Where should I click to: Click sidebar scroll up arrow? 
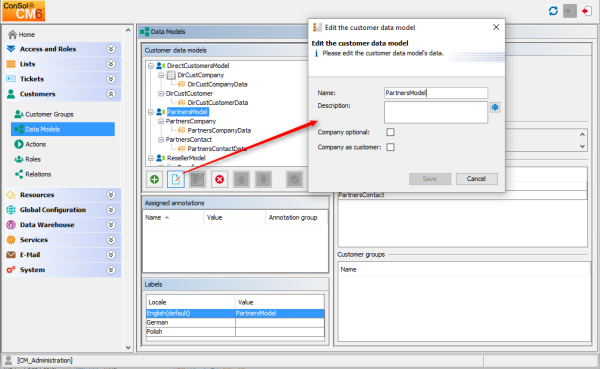[128, 30]
